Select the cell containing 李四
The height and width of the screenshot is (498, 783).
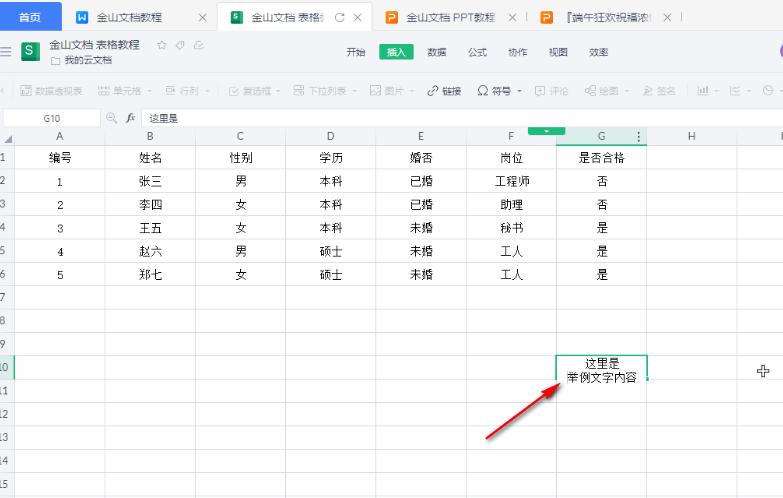click(x=150, y=205)
